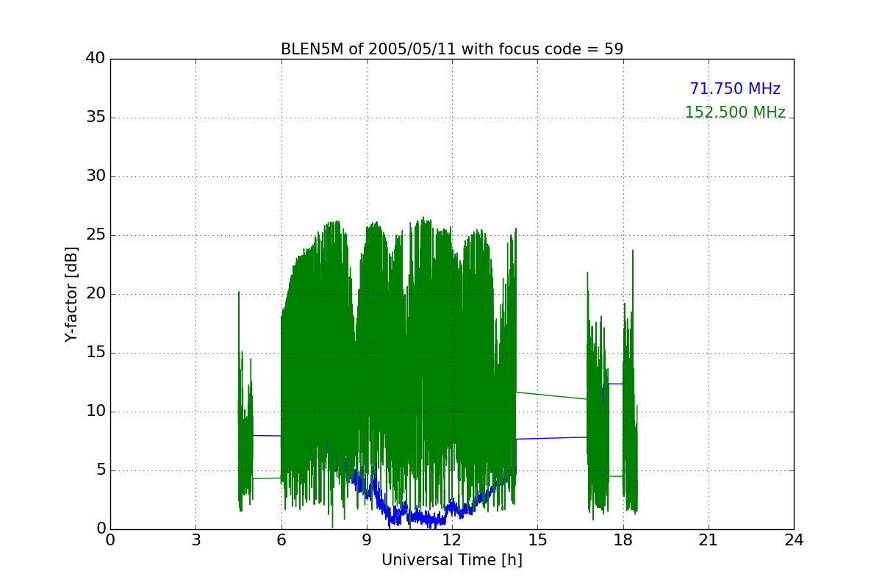
Task: Click the x-axis tick label 9
Action: [x=367, y=540]
